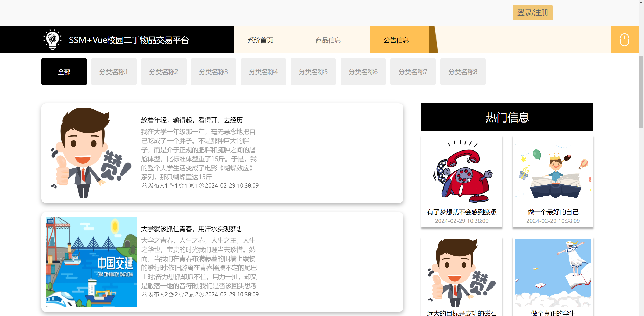The image size is (644, 316).
Task: Click the 中国交建 article image
Action: point(91,262)
